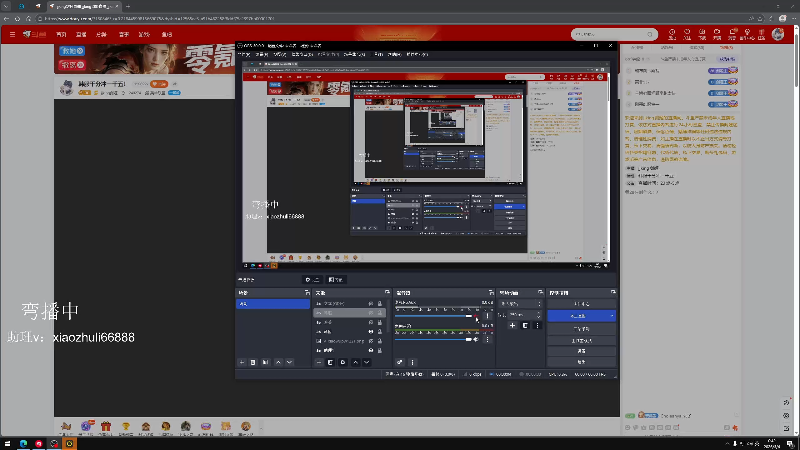Viewport: 800px width, 450px height.
Task: Click Properties button in OBS source toolbar
Action: pos(312,280)
